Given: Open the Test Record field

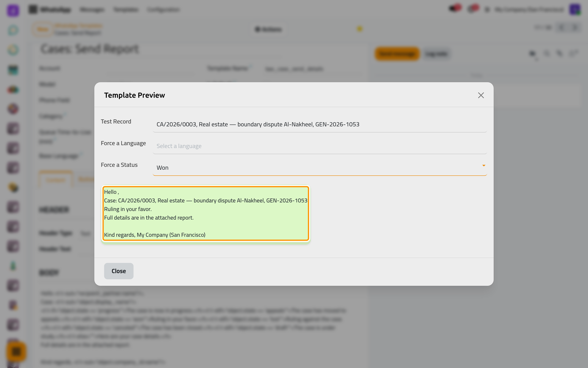Looking at the screenshot, I should point(320,125).
